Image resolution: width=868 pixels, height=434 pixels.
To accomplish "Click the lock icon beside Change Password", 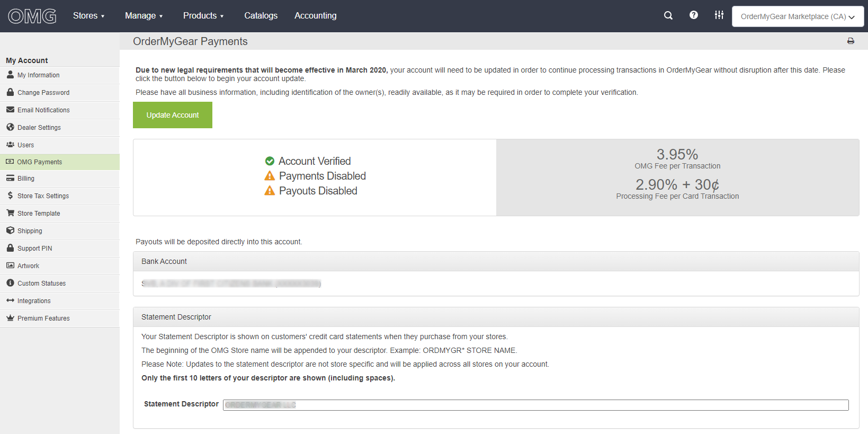I will 10,92.
